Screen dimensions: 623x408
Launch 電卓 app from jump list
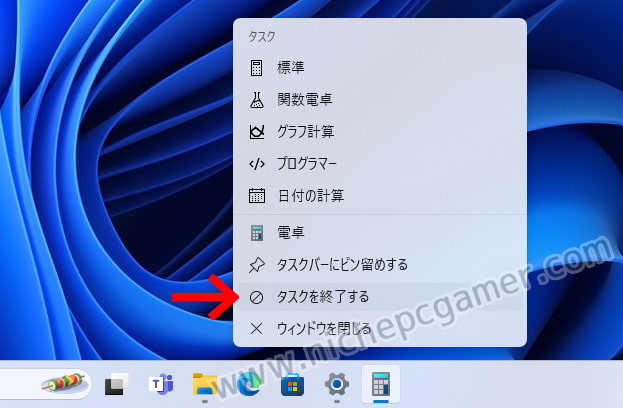[x=380, y=232]
